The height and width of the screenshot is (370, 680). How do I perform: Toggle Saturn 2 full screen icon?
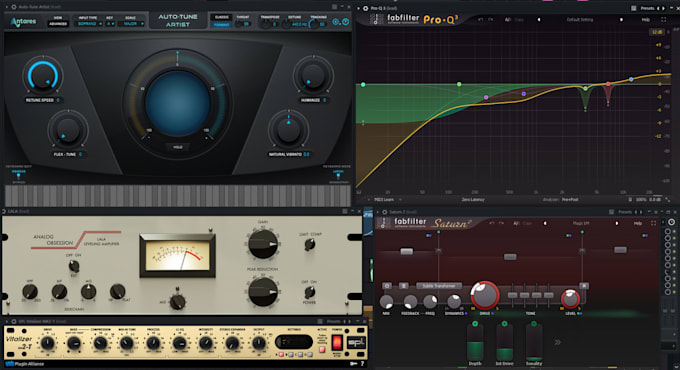pyautogui.click(x=654, y=223)
